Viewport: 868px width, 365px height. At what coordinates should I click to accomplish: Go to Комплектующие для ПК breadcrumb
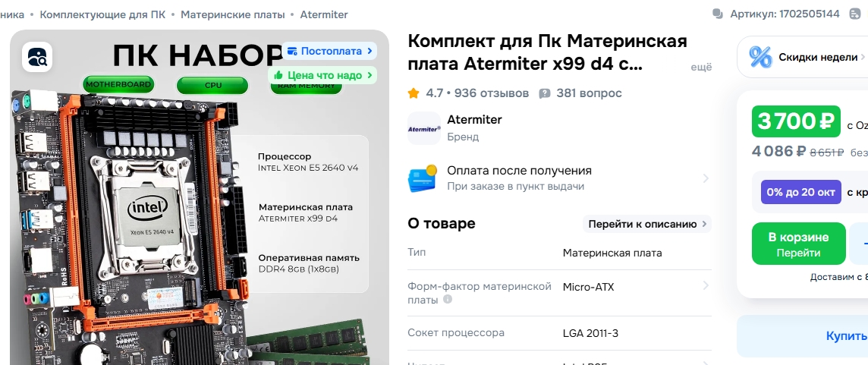pyautogui.click(x=102, y=14)
